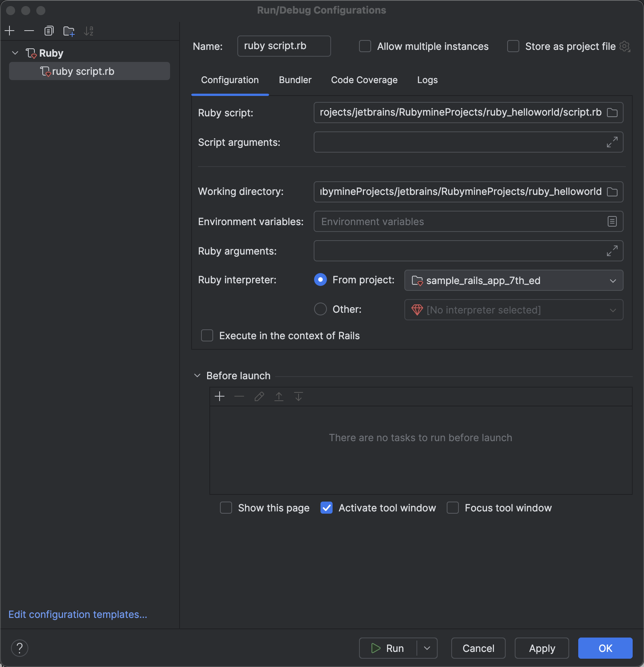Click the Apply button
The height and width of the screenshot is (667, 644).
pyautogui.click(x=542, y=648)
